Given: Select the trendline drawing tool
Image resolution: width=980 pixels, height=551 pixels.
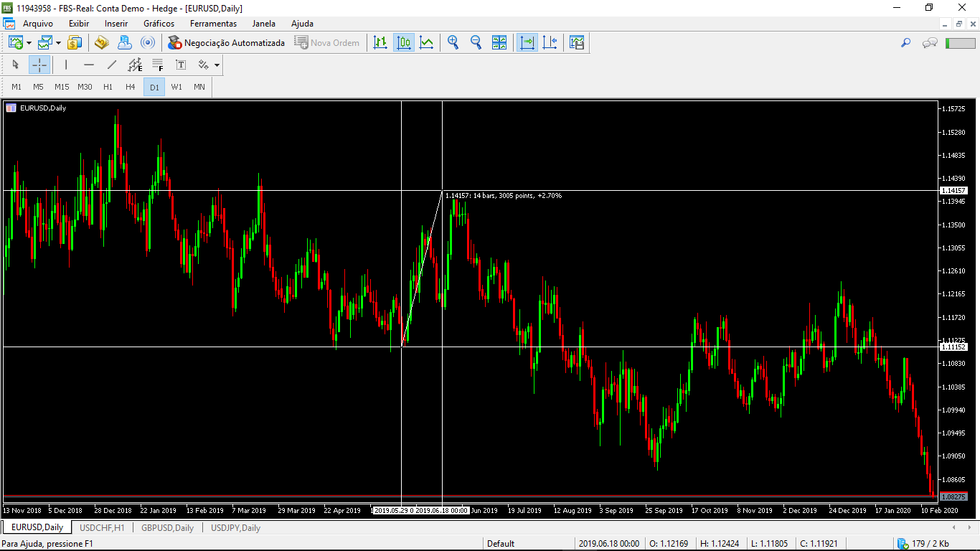Looking at the screenshot, I should tap(111, 65).
